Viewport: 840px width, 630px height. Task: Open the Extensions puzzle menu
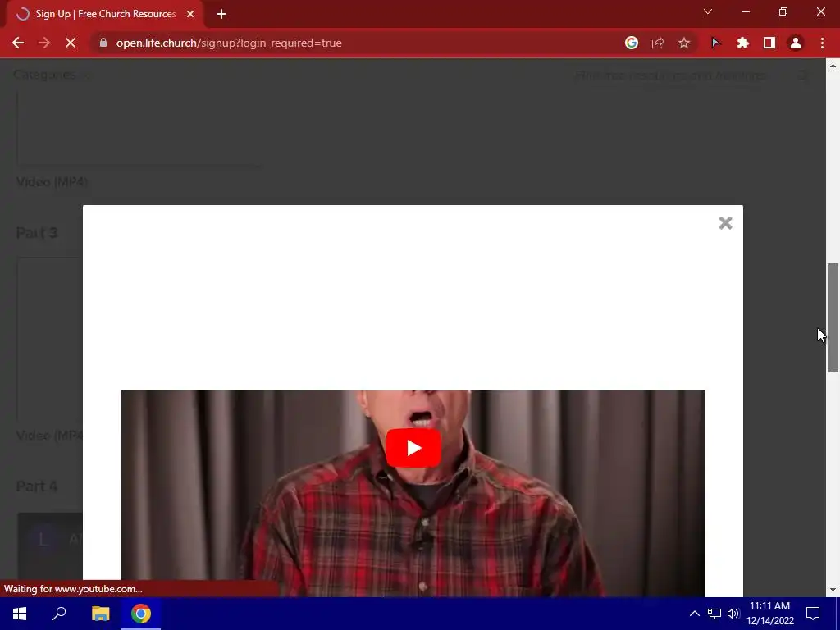[742, 43]
